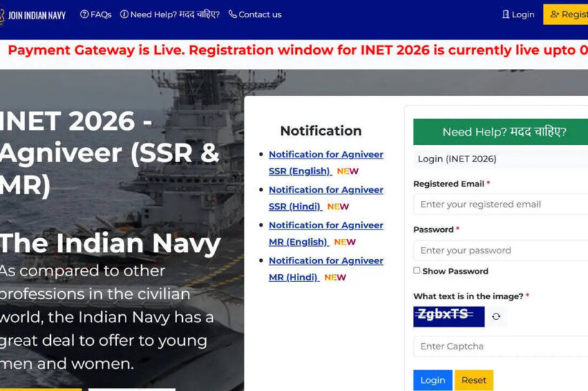Click the Notification heading
Viewport: 588px width, 391px height.
click(321, 131)
